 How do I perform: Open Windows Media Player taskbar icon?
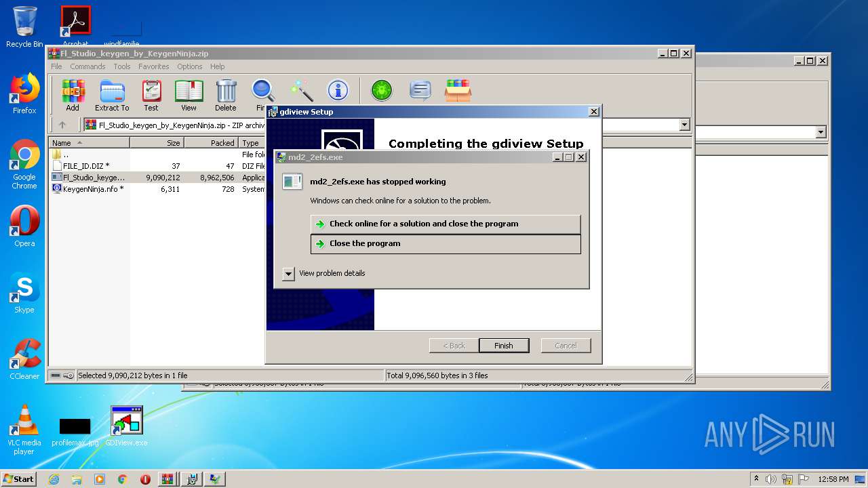click(x=100, y=479)
